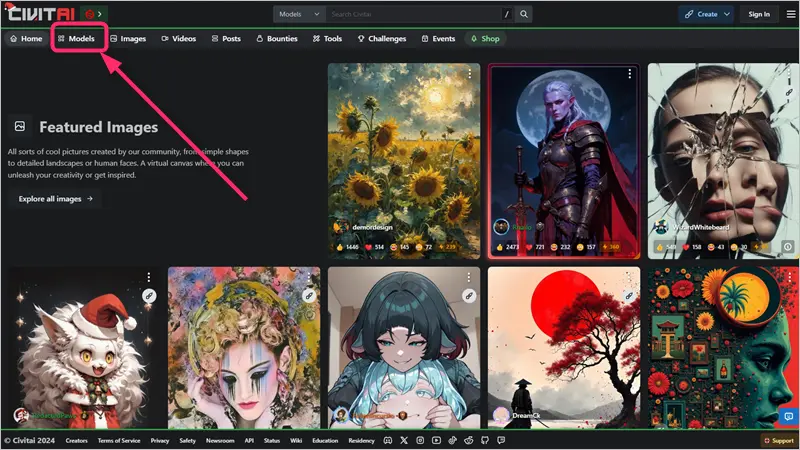Click the chat bubble icon bottom right
This screenshot has height=450, width=800.
point(787,416)
